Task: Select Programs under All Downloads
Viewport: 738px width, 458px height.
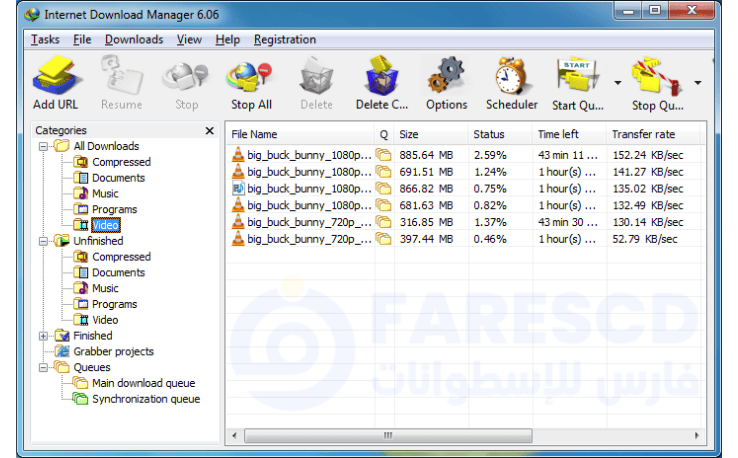Action: point(114,209)
